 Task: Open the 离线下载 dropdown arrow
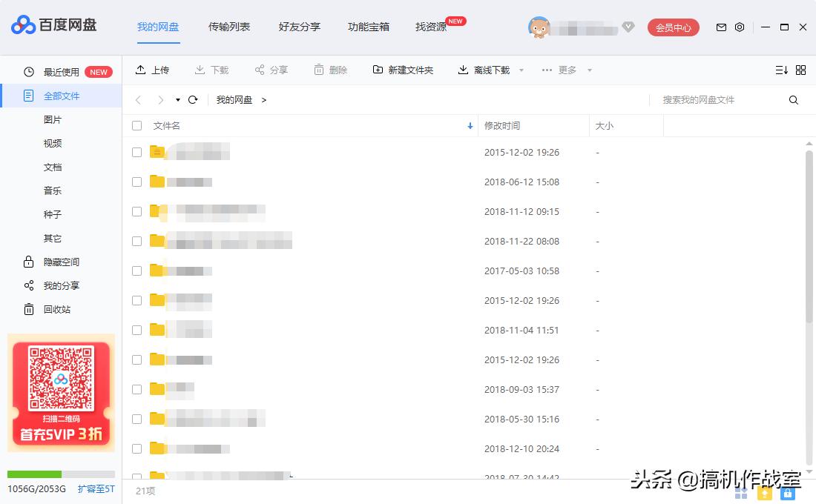tap(521, 70)
